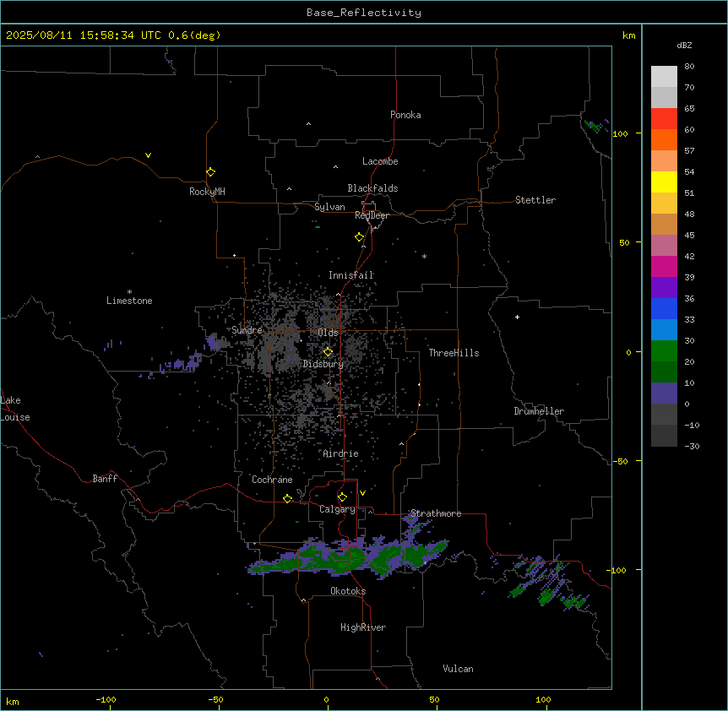Select the 36 dBZ purple swatch
This screenshot has width=728, height=711.
[664, 287]
